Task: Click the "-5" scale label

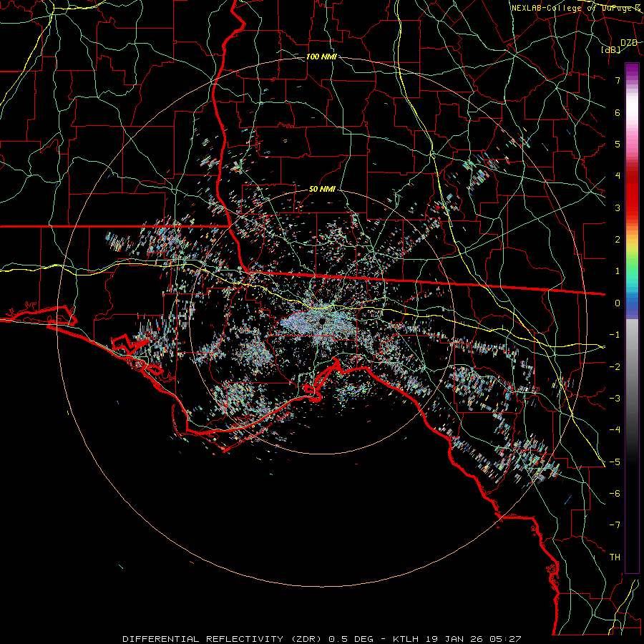Action: 615,462
